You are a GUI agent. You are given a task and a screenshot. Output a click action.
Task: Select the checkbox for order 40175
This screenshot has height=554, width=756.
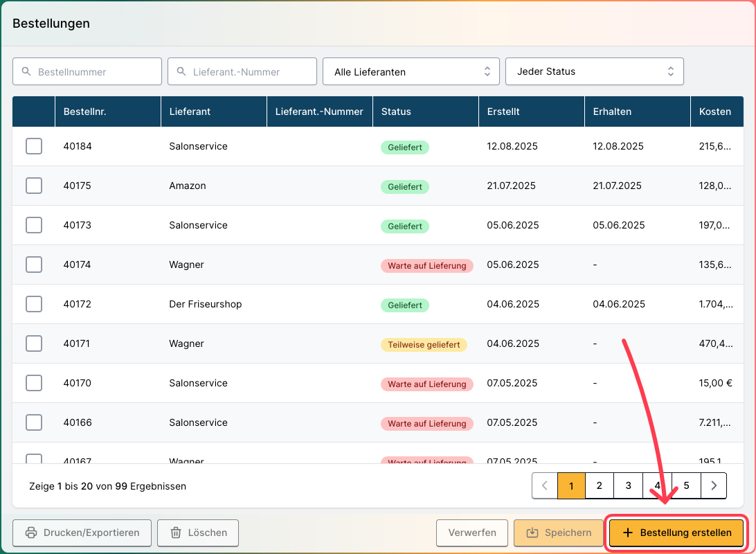click(34, 186)
